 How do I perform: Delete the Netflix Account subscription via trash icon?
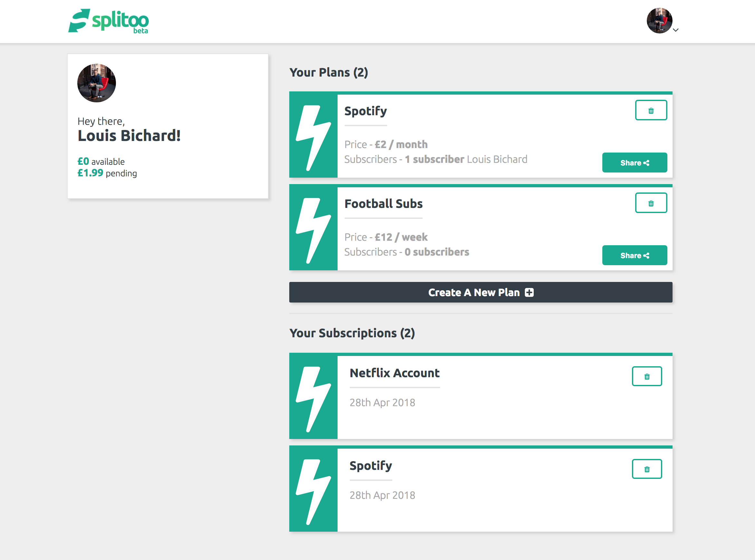646,376
